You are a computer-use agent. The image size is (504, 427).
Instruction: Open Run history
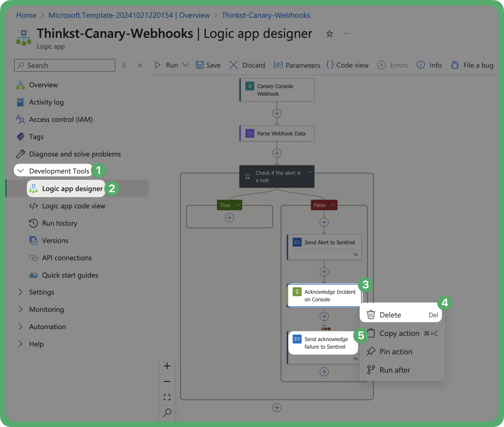(59, 223)
